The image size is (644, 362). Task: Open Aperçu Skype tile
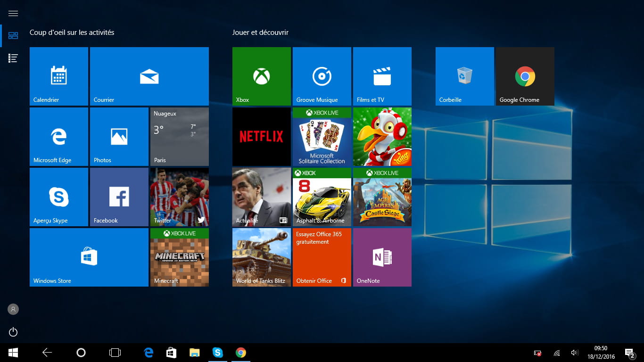coord(59,197)
